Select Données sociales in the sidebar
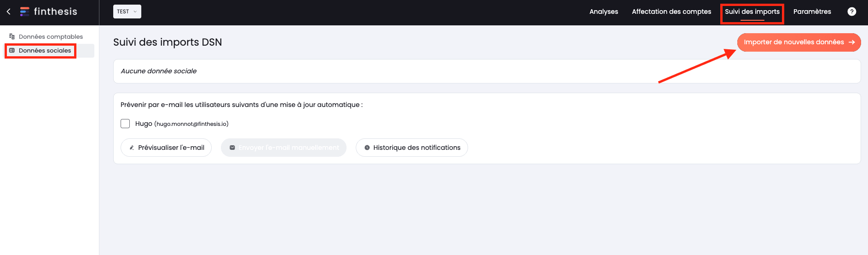Viewport: 868px width, 255px height. (49, 51)
